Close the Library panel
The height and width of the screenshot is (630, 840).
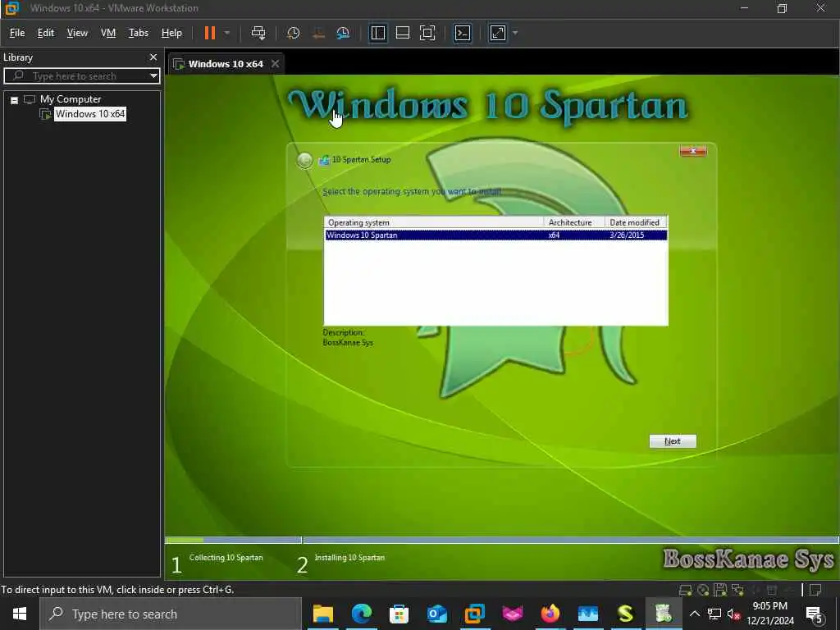click(153, 57)
